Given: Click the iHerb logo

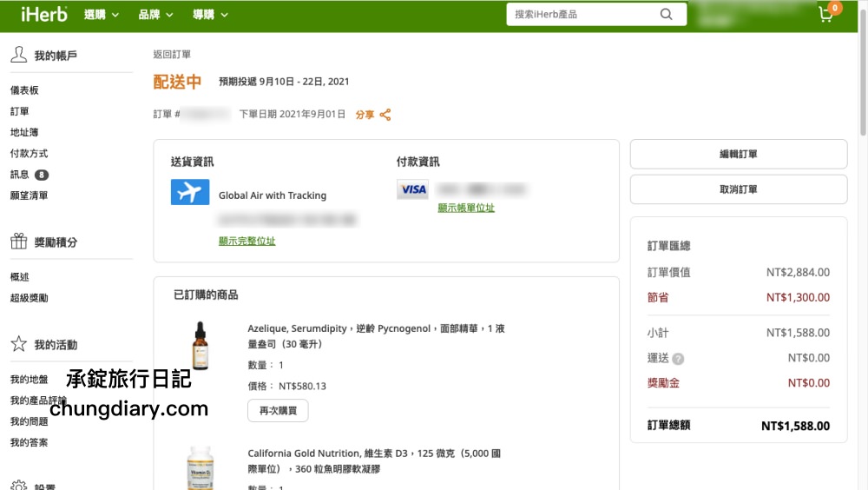Looking at the screenshot, I should [x=43, y=14].
